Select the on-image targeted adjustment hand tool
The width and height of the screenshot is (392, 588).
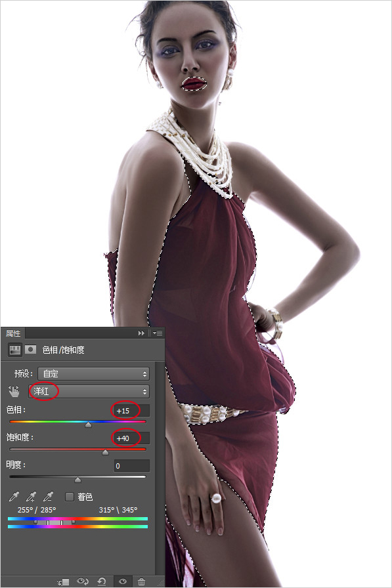coord(14,392)
